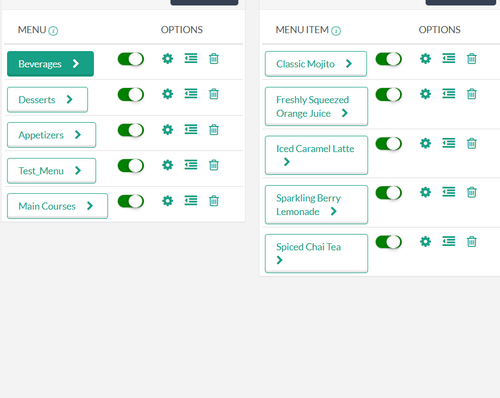Select the Beverages menu button
The width and height of the screenshot is (500, 398).
coord(50,64)
